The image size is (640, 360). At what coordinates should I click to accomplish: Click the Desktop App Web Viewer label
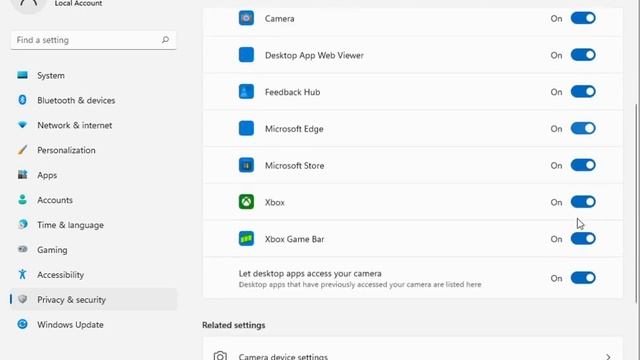314,55
